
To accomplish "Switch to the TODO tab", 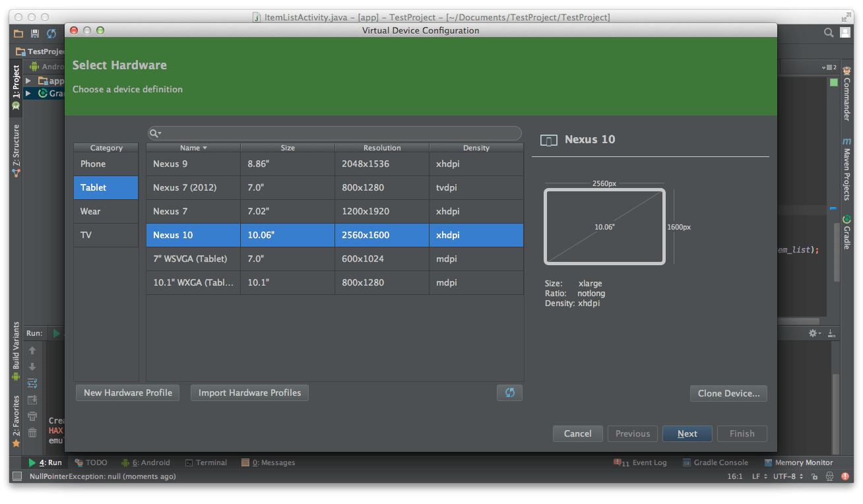I will [91, 462].
